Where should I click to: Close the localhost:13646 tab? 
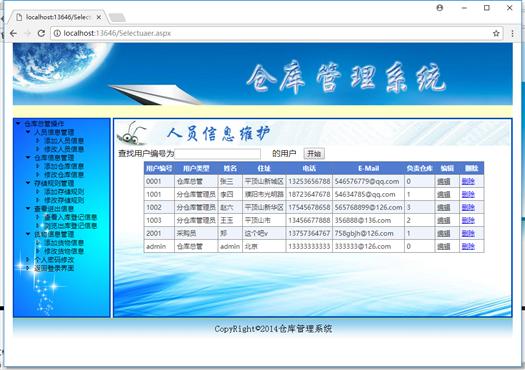pos(98,17)
